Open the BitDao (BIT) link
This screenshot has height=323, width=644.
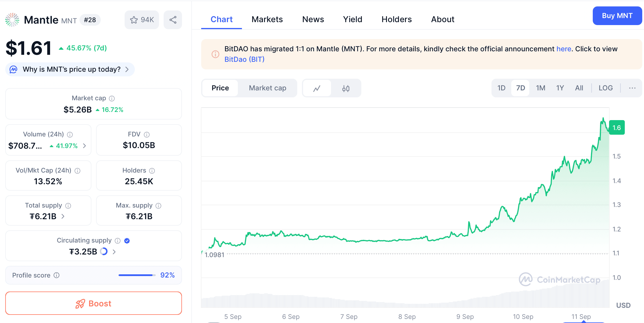point(244,59)
